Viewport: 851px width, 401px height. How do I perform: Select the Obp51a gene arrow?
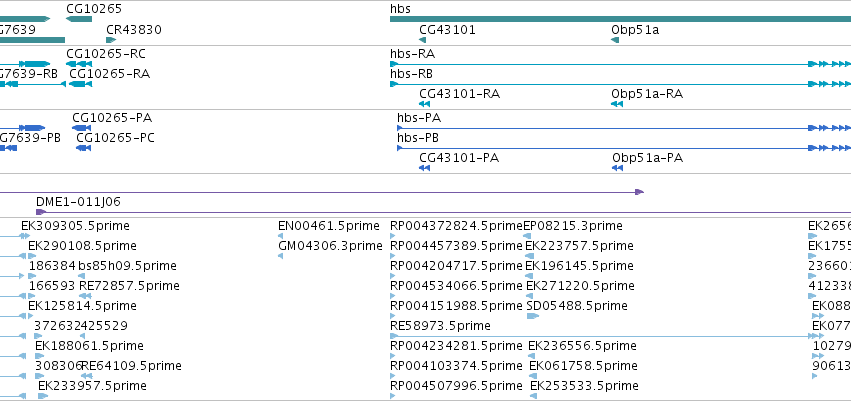click(x=615, y=40)
